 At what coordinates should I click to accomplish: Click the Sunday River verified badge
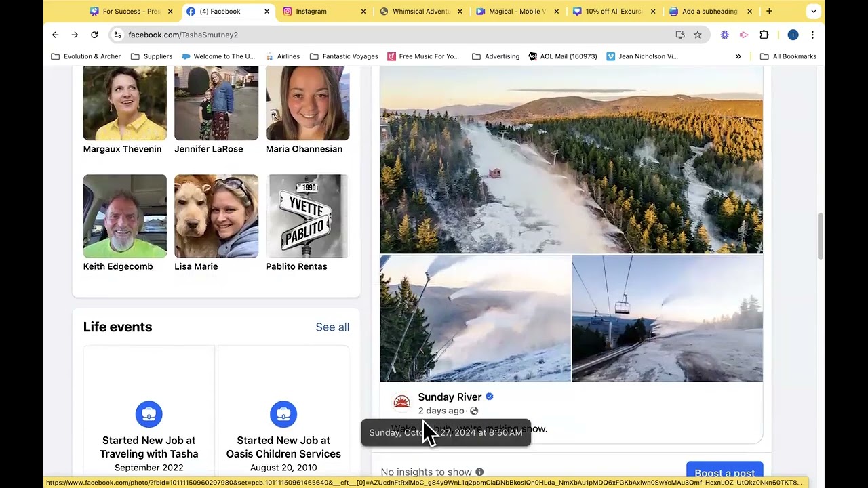click(490, 396)
